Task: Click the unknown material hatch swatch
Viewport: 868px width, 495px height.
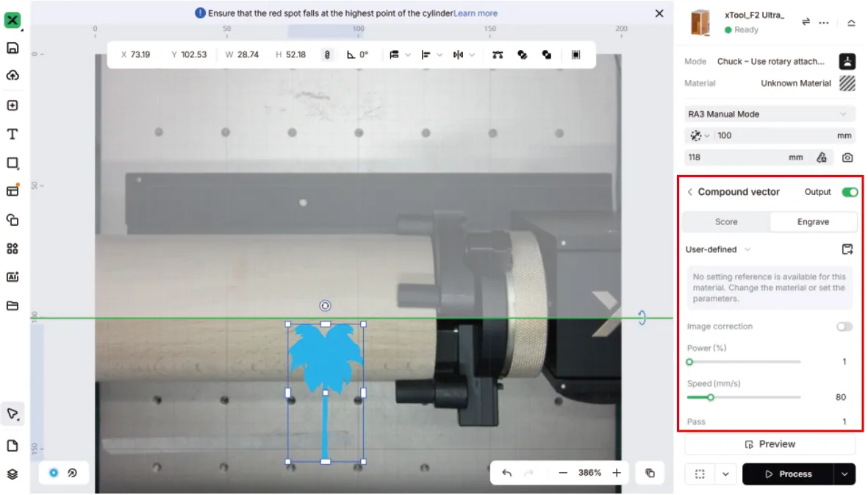Action: click(847, 83)
